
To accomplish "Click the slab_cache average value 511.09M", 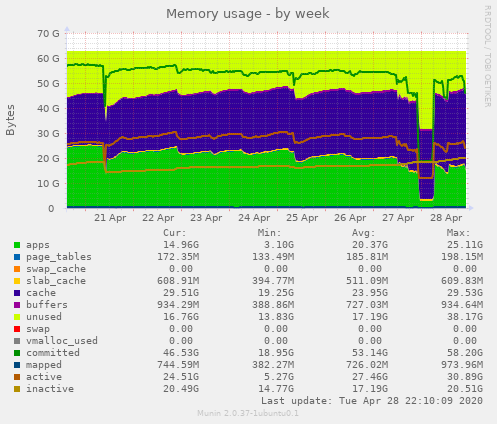I will click(367, 281).
